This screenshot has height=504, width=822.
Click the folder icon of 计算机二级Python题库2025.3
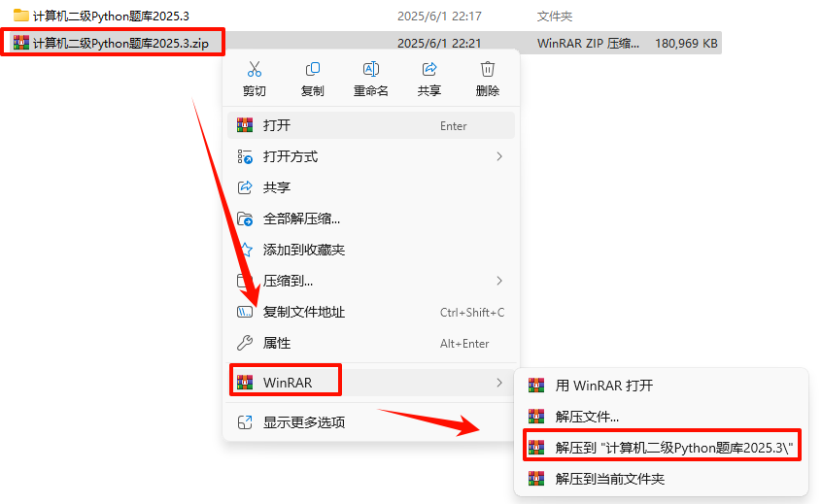coord(21,16)
